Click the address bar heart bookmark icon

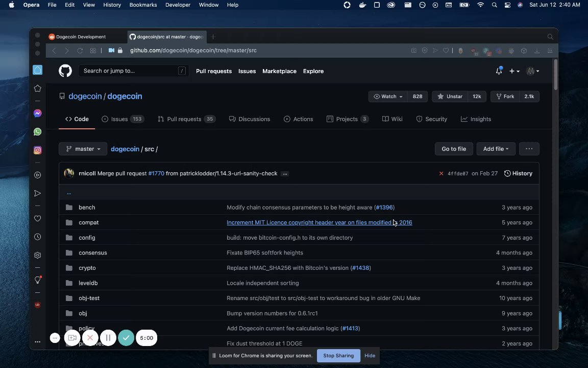(x=446, y=50)
